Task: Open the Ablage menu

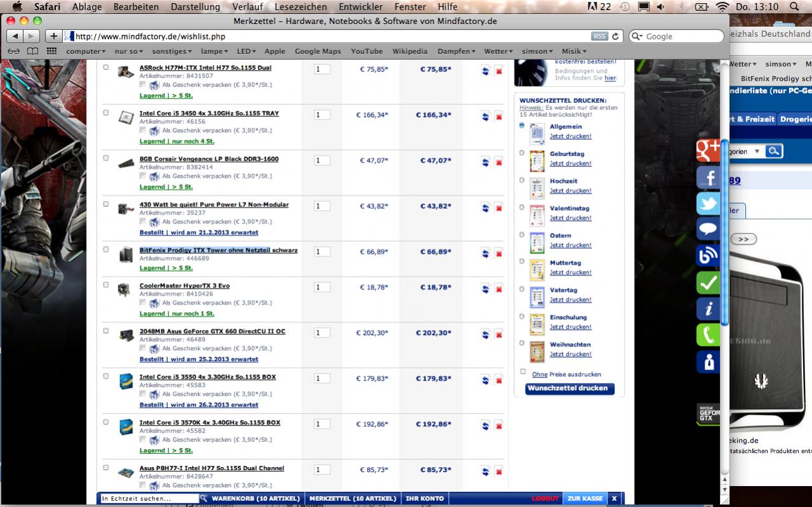Action: click(x=86, y=6)
